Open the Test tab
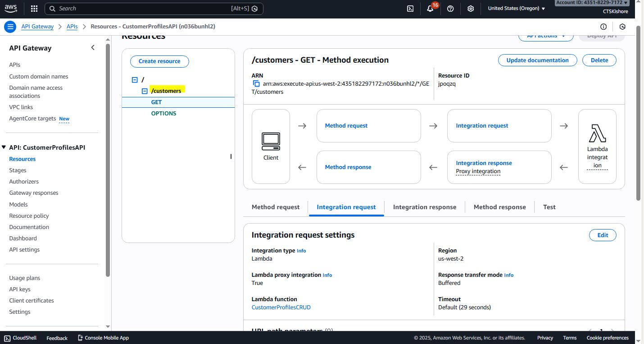 [549, 207]
